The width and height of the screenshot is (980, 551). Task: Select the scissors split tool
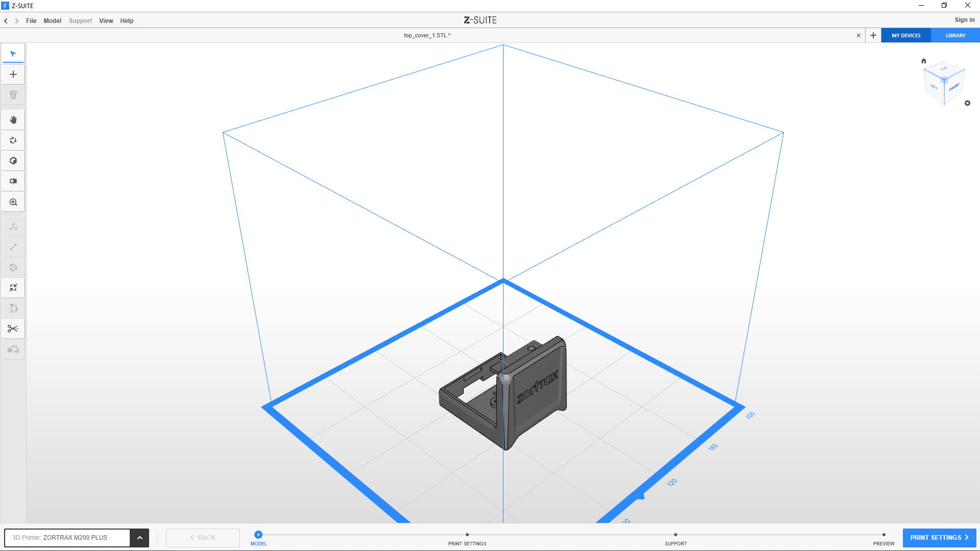click(13, 329)
